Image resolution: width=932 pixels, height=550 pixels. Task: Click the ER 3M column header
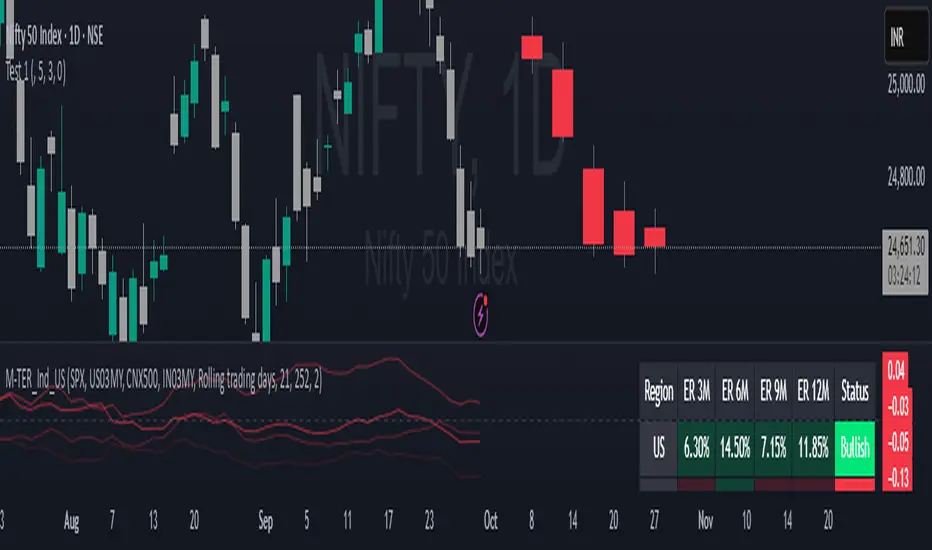coord(697,391)
